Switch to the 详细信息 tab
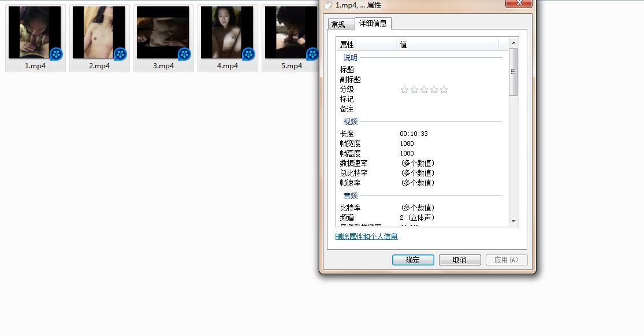Screen dimensions: 644x336 [373, 24]
